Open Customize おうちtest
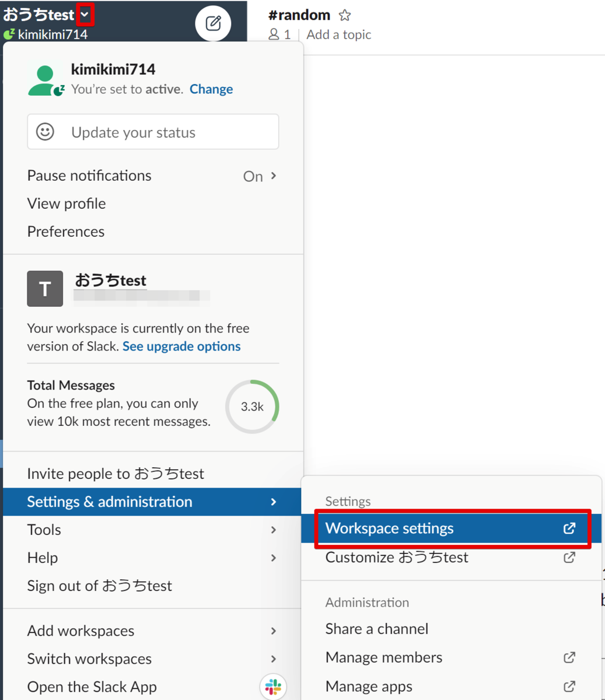 point(451,557)
